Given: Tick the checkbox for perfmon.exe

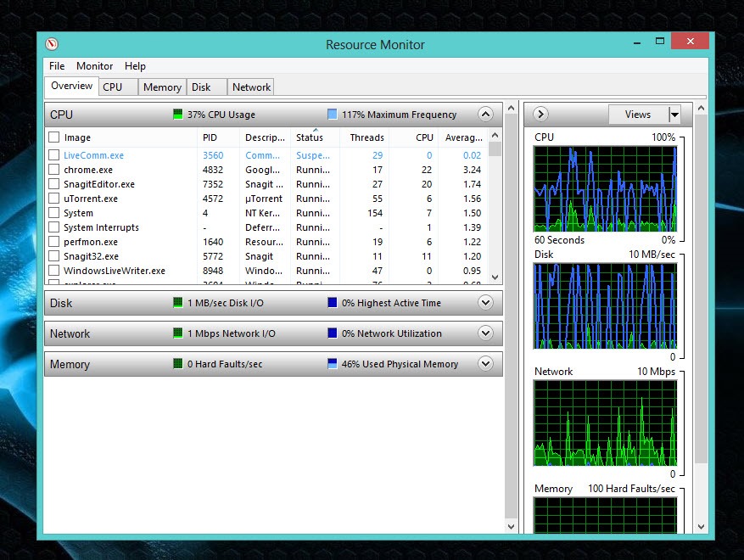Looking at the screenshot, I should pos(54,242).
